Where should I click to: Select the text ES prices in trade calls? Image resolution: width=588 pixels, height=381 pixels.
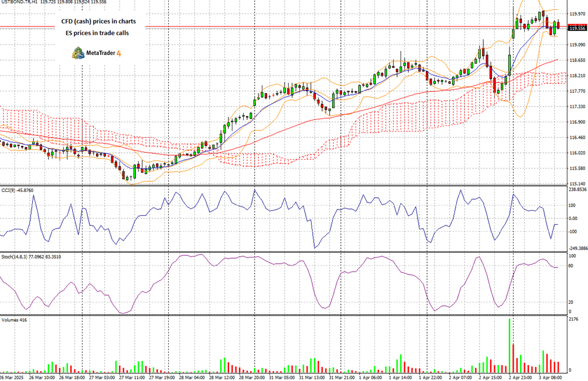tap(97, 33)
